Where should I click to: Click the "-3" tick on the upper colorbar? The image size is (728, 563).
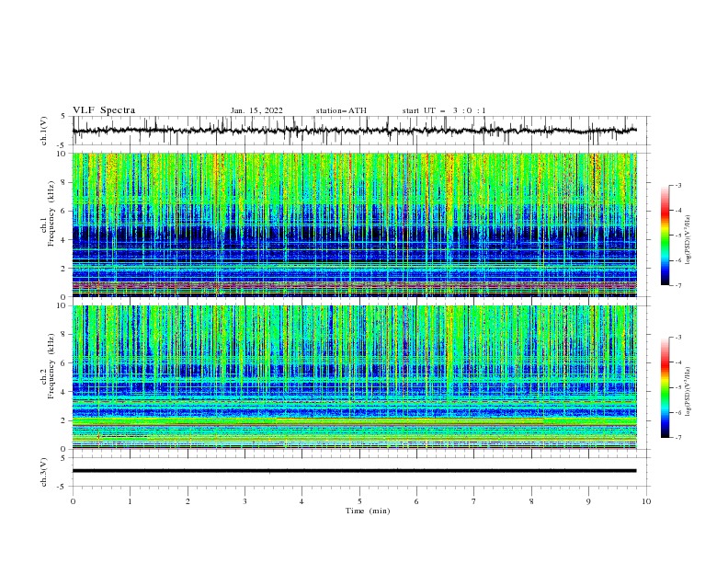click(x=677, y=185)
